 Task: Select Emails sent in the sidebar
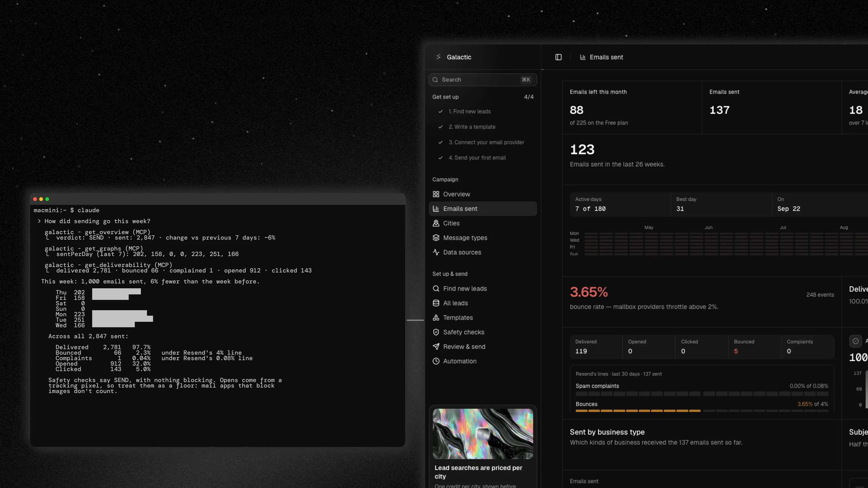(x=482, y=209)
